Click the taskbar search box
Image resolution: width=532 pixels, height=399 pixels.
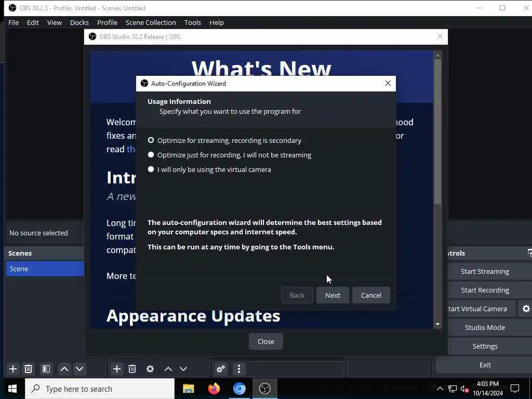(100, 389)
